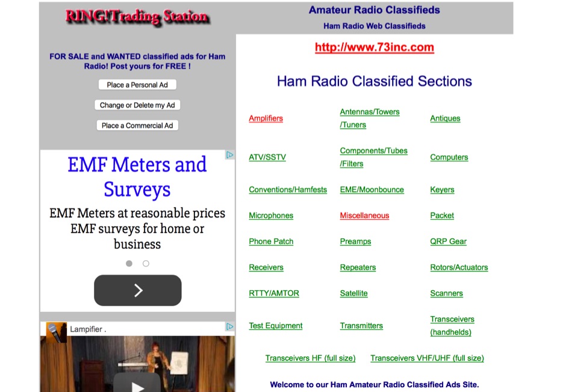The image size is (566, 392).
Task: Visit Transceivers VHF/UHF (full size) section
Action: [x=427, y=358]
